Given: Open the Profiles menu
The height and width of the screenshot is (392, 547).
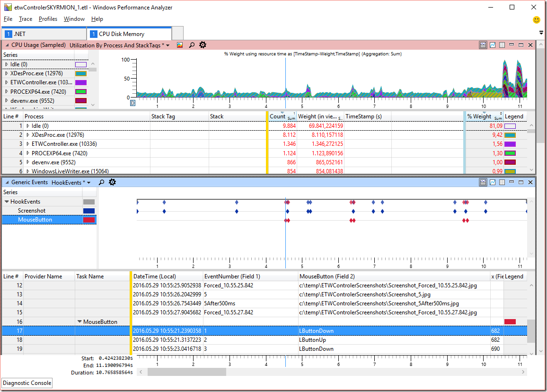Looking at the screenshot, I should coord(48,19).
